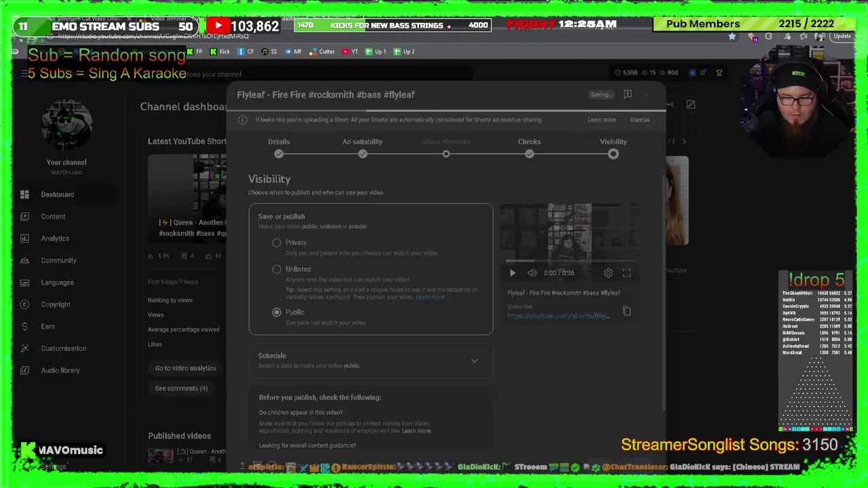This screenshot has height=488, width=868.
Task: Click next arrow on dashboard card pager
Action: pos(684,142)
